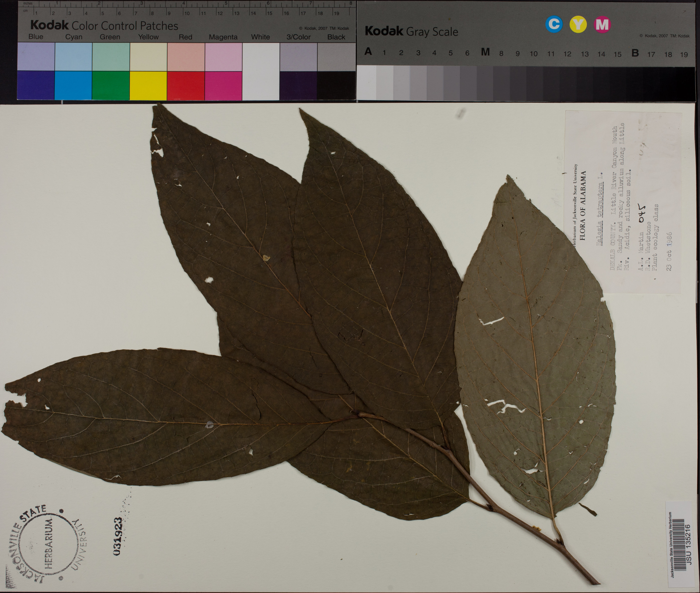
Task: Click the '3/Color' column label
Action: (x=298, y=37)
